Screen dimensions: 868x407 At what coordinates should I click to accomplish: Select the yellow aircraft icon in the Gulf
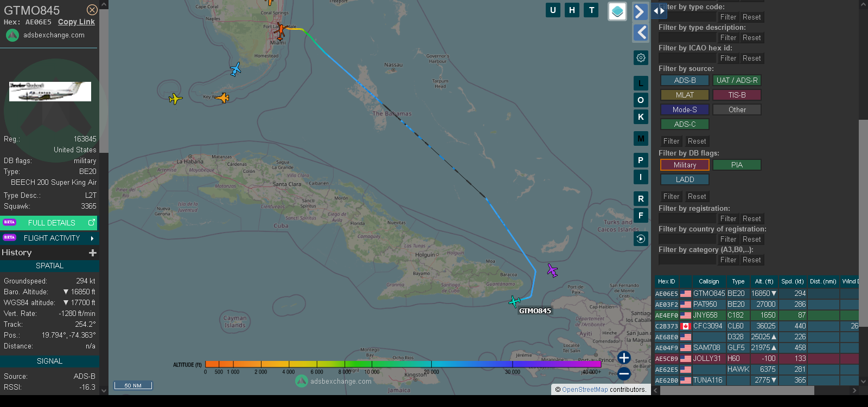(175, 99)
